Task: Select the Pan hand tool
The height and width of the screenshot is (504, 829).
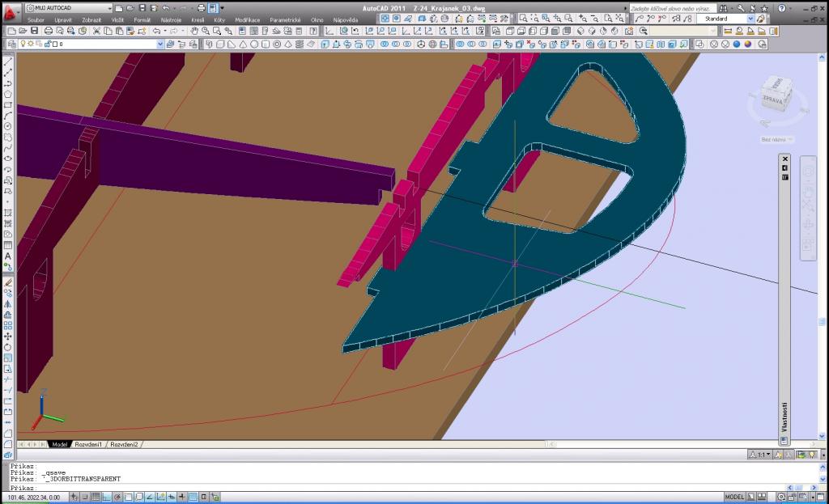Action: click(194, 31)
